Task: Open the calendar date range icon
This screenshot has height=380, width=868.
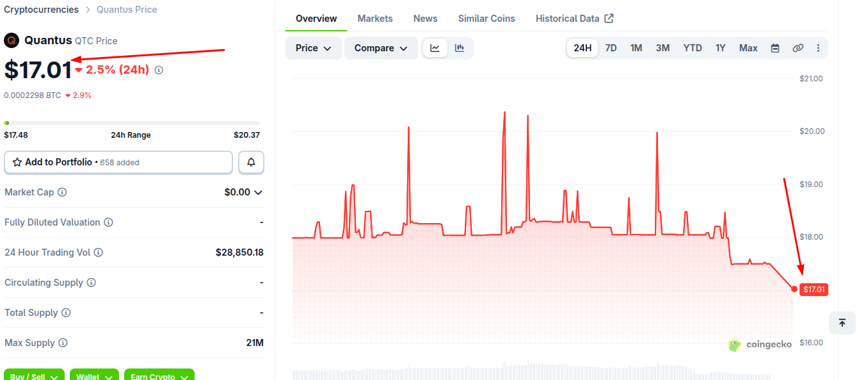Action: click(775, 48)
